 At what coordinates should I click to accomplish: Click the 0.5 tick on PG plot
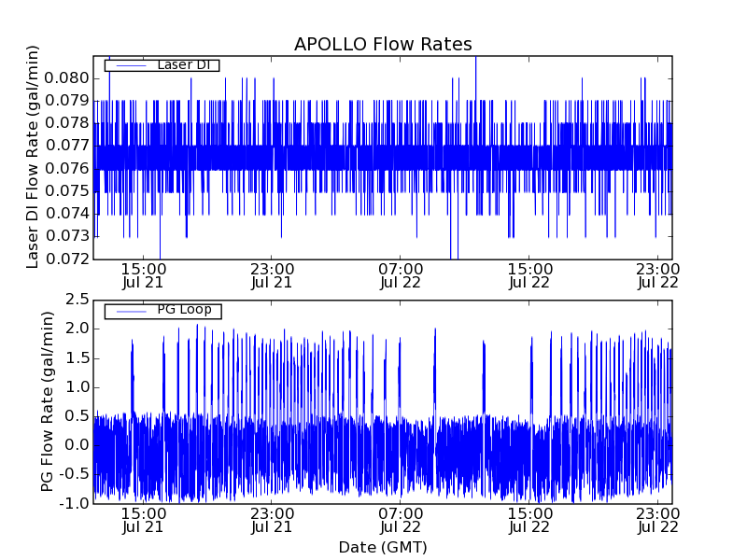[x=78, y=416]
